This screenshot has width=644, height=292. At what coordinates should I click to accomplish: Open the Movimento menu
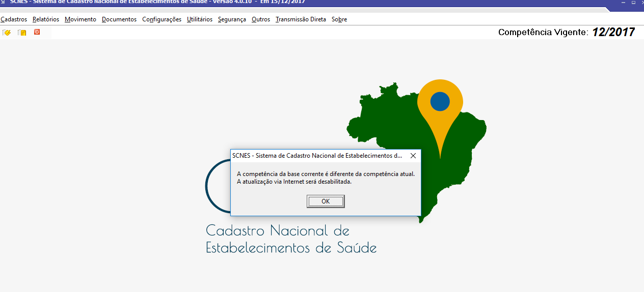pyautogui.click(x=81, y=19)
